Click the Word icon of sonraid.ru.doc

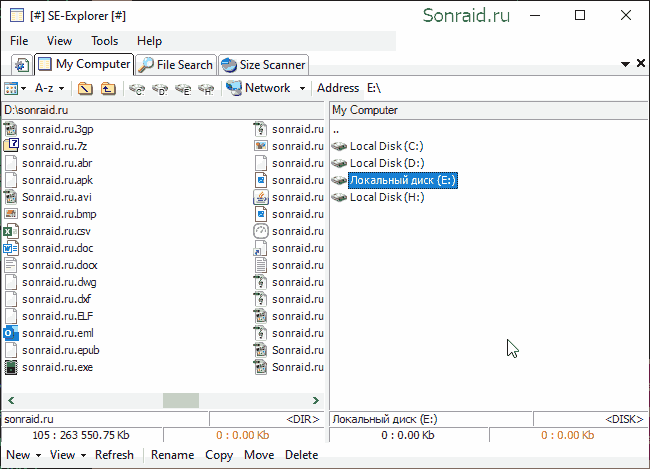coord(11,248)
